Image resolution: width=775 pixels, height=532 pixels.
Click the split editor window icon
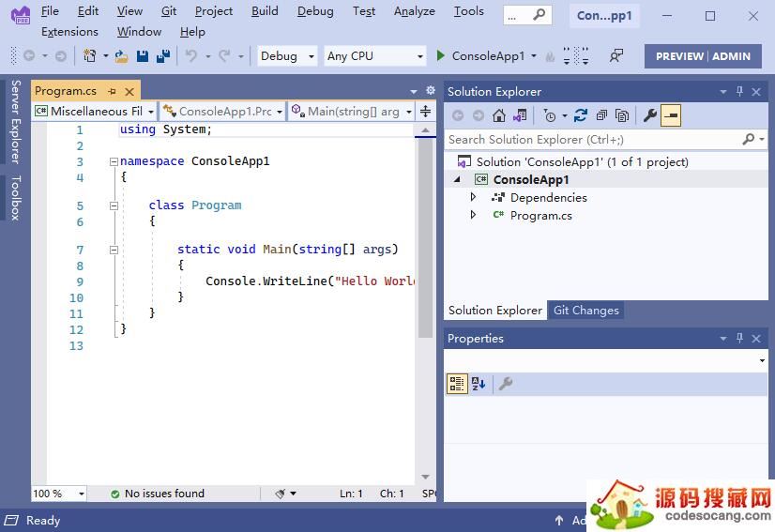(x=426, y=112)
